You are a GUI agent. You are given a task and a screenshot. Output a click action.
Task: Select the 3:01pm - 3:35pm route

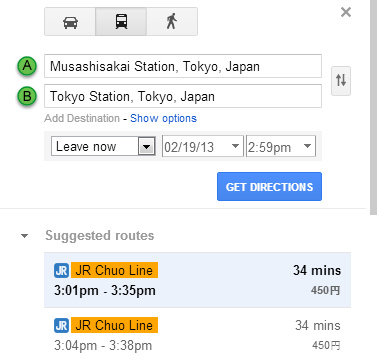coord(197,280)
